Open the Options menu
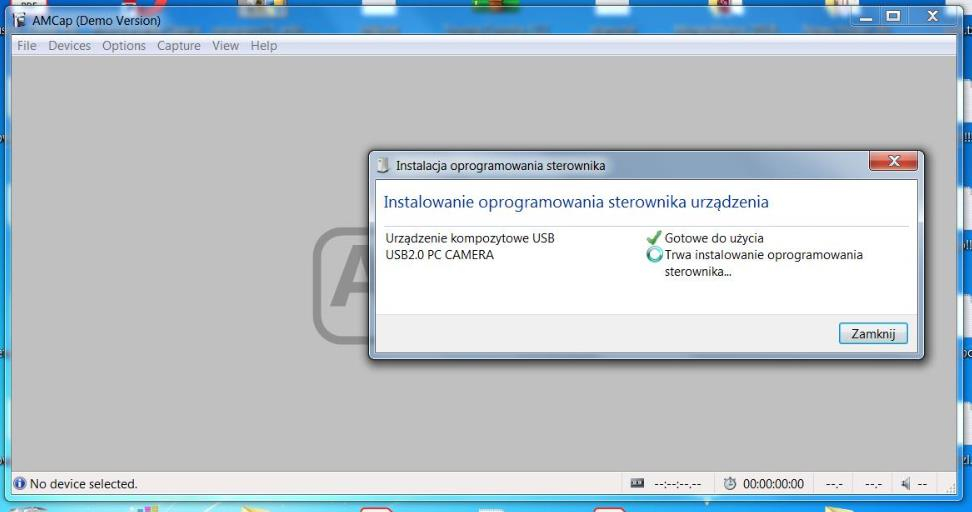 124,46
